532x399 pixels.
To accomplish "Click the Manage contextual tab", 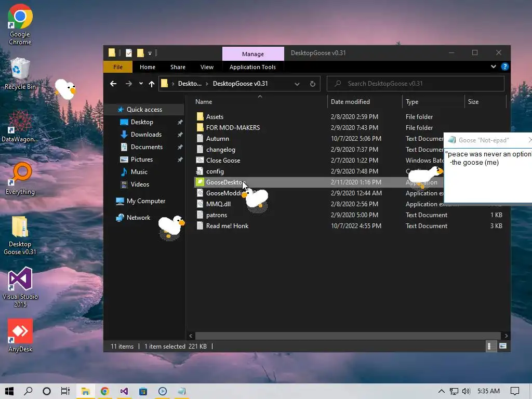I will click(x=253, y=54).
